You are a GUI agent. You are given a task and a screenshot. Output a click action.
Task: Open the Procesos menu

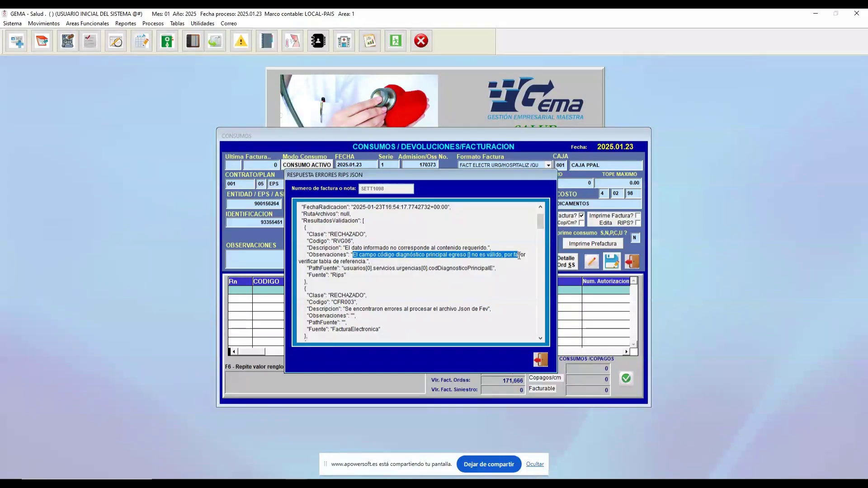click(153, 23)
